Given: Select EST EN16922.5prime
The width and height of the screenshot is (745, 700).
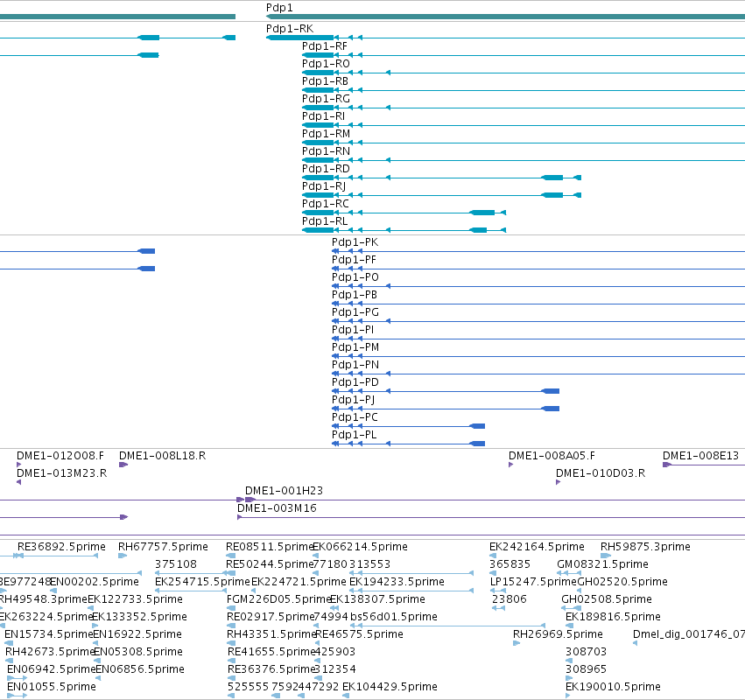Looking at the screenshot, I should (137, 635).
